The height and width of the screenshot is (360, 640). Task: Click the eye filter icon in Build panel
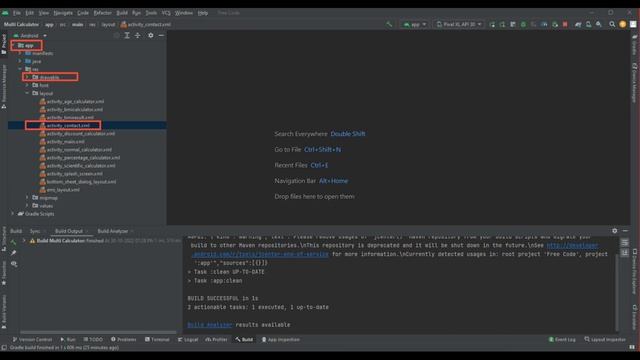click(x=14, y=264)
